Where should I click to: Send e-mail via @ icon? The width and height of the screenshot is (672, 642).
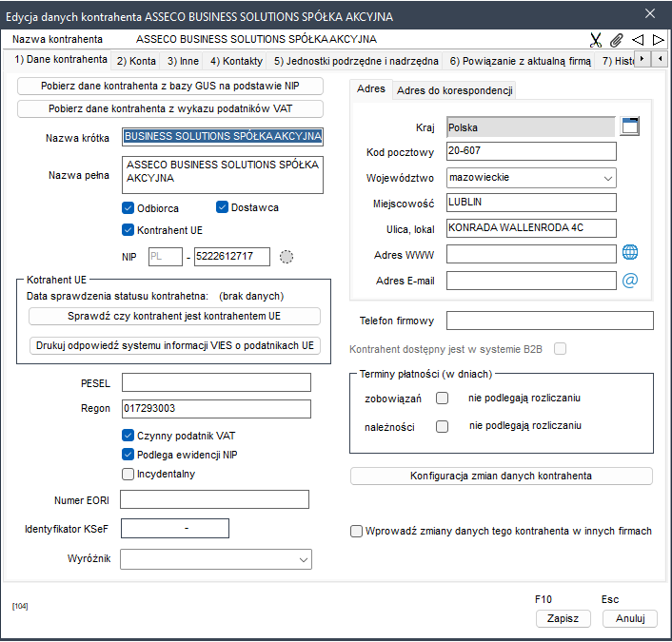click(x=629, y=280)
